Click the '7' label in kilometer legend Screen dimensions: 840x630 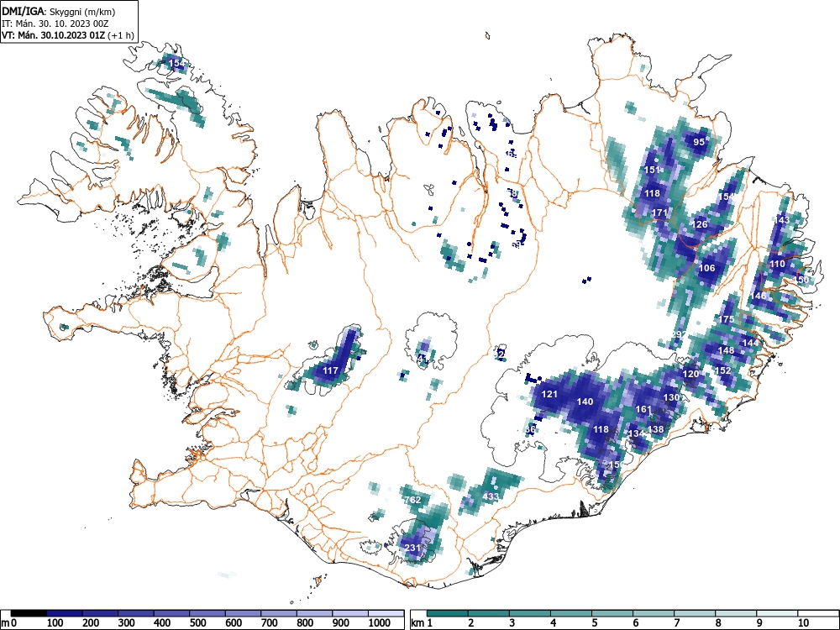point(677,623)
